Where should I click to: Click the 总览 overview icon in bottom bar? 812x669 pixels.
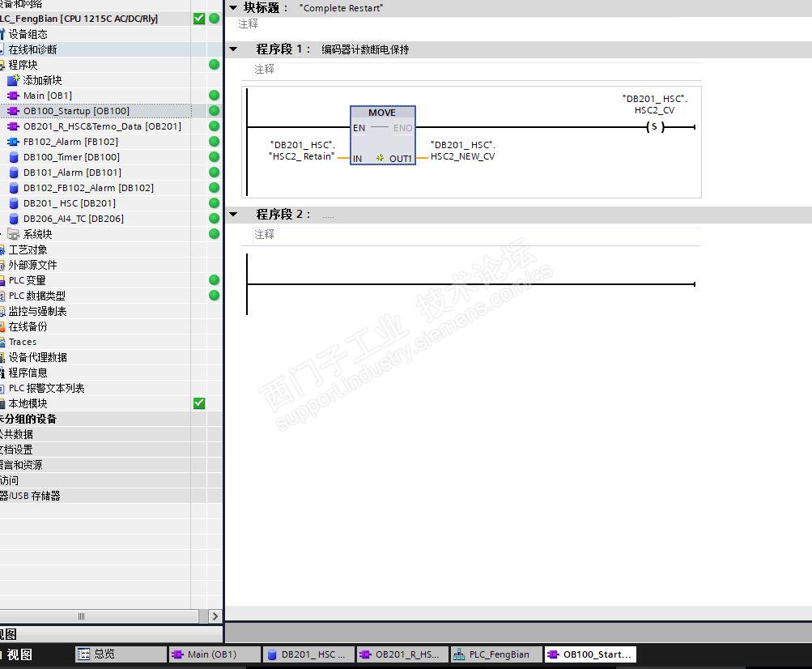tap(83, 654)
